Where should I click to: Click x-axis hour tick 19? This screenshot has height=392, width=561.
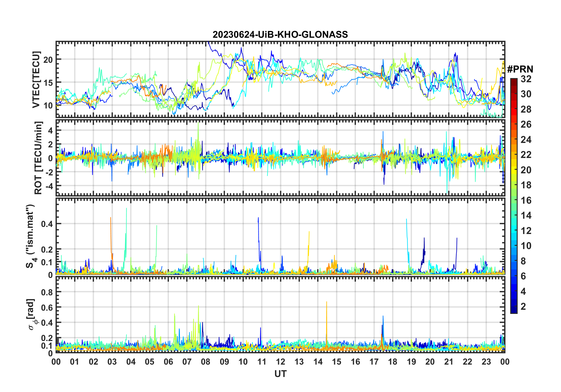click(411, 362)
